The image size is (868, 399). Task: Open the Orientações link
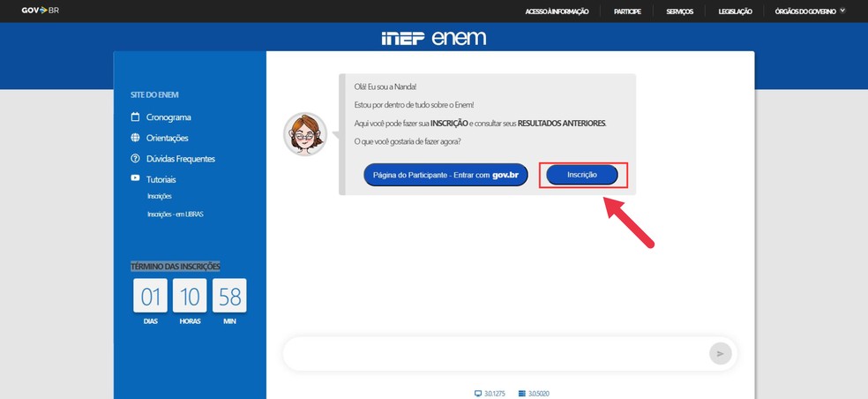(x=168, y=138)
